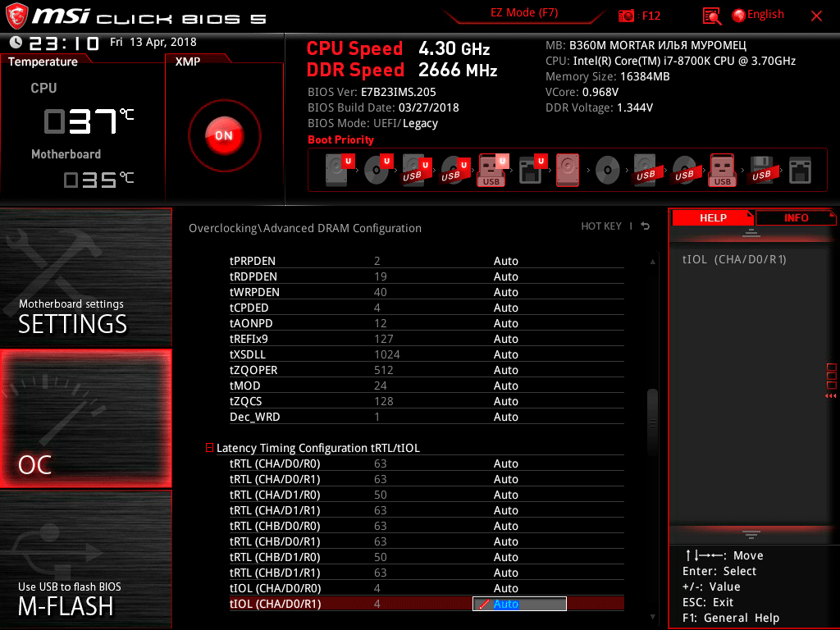The width and height of the screenshot is (840, 630).
Task: Exit BIOS with the red X
Action: pyautogui.click(x=816, y=16)
